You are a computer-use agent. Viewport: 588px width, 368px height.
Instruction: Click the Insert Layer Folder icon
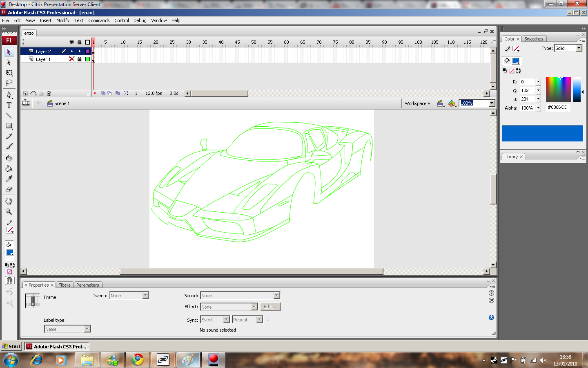[41, 93]
